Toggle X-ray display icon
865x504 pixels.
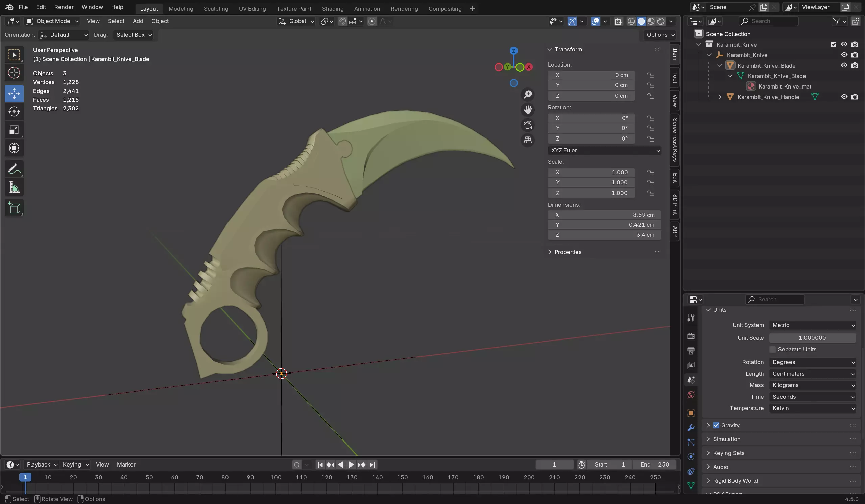coord(618,21)
